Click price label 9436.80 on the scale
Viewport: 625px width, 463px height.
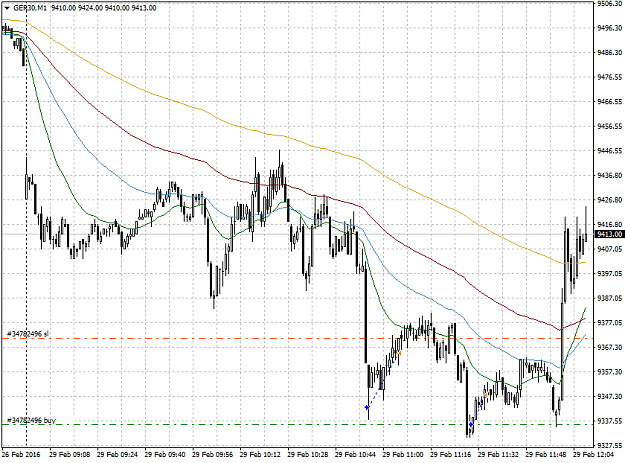tap(609, 175)
